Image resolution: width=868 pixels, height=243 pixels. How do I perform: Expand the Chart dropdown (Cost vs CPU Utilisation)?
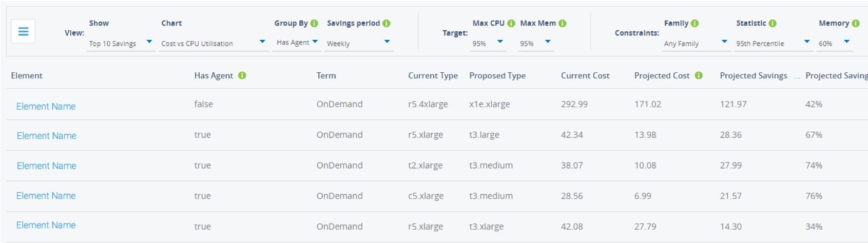(213, 43)
